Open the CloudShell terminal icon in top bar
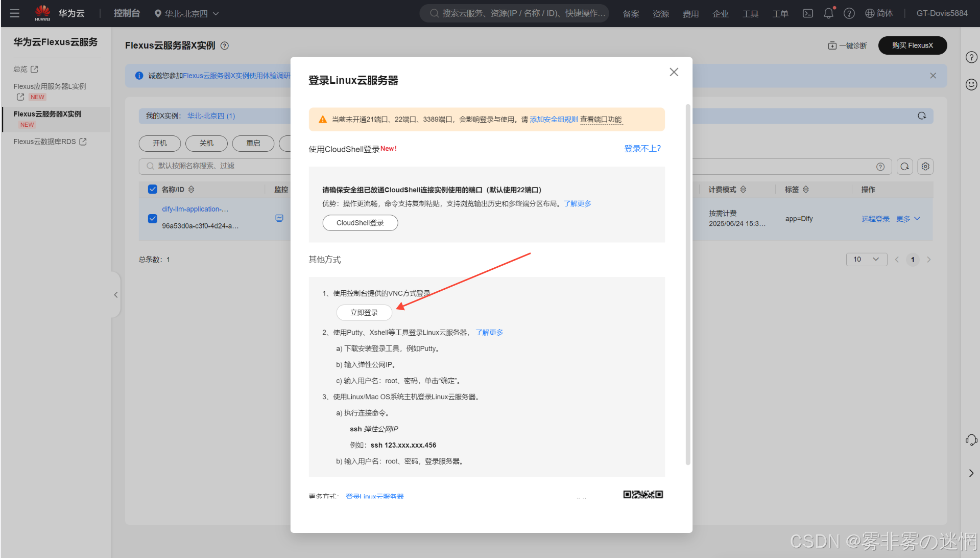 point(807,13)
